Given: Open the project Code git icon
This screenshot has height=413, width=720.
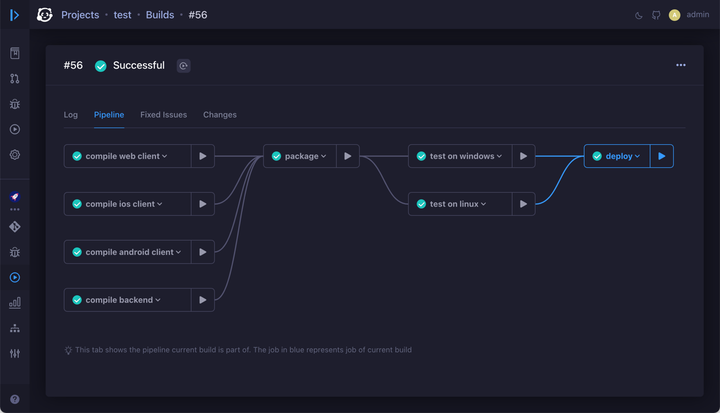Looking at the screenshot, I should [x=15, y=227].
